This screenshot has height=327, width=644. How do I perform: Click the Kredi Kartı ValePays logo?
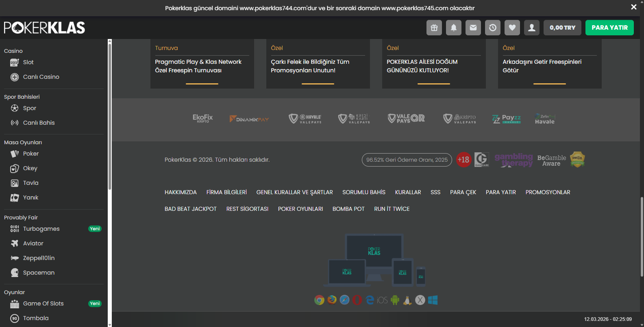tap(354, 119)
